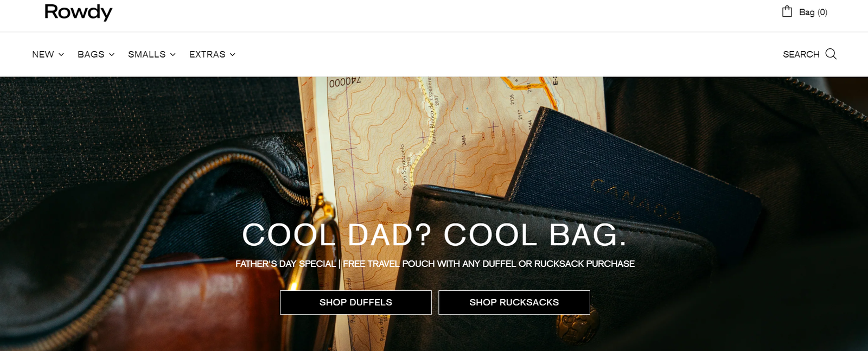Click the Rowdy logo
868x351 pixels.
78,12
